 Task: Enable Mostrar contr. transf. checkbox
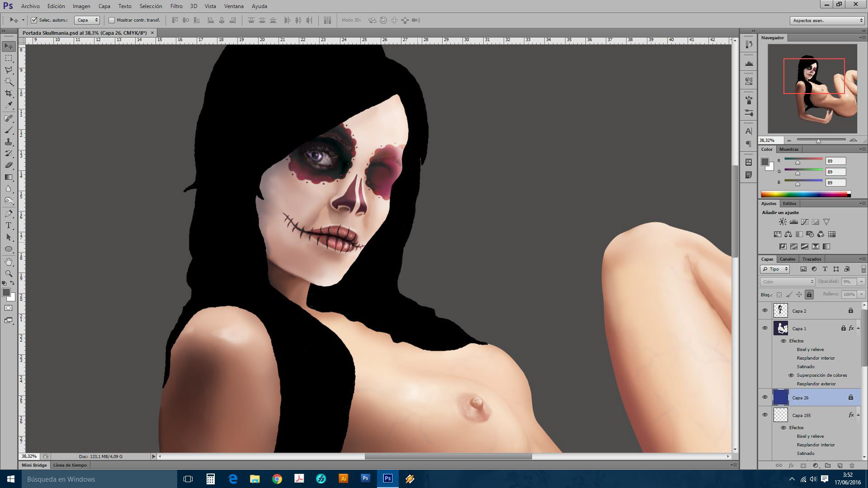(112, 20)
